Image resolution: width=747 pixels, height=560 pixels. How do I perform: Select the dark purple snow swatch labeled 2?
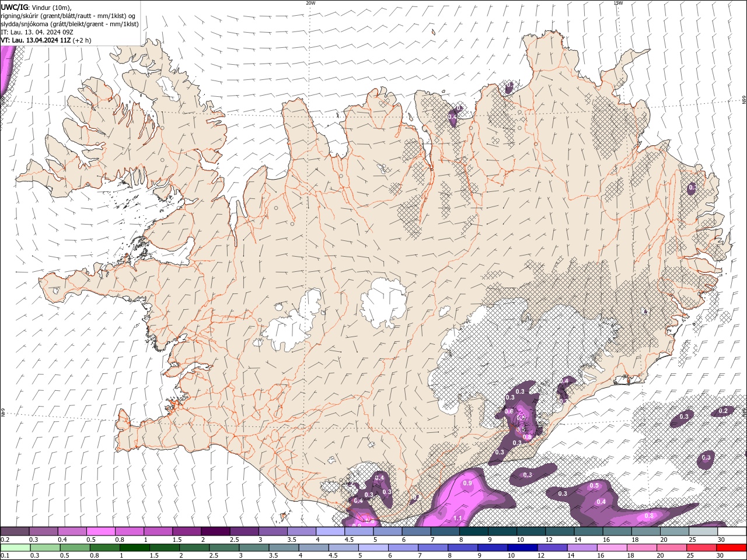[215, 531]
